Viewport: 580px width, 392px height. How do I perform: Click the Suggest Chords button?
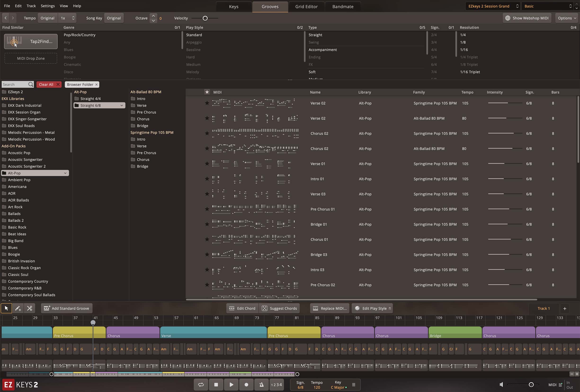coord(279,308)
